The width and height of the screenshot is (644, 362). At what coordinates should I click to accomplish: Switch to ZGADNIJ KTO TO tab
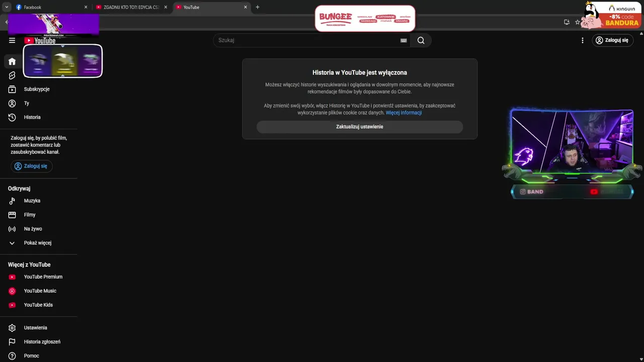(x=131, y=7)
